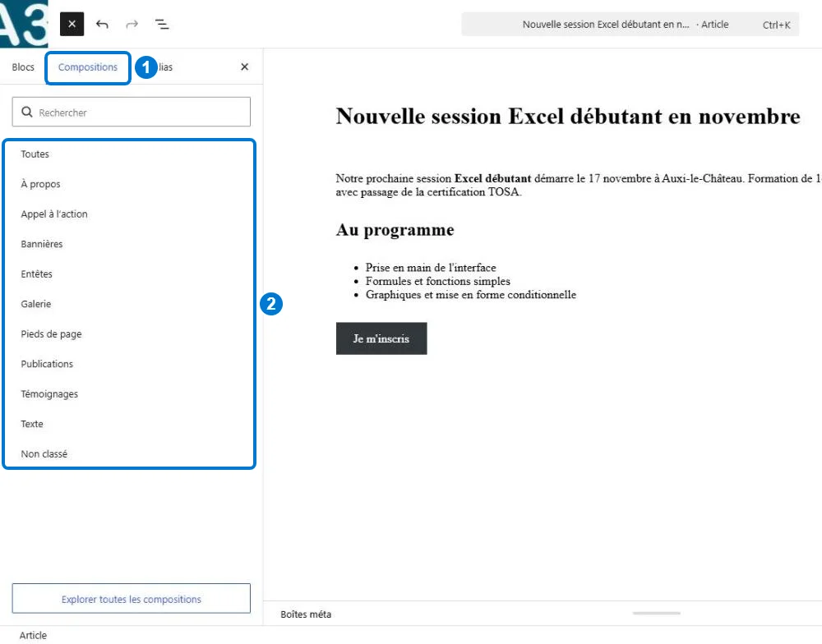Redo the last undone edit
Image resolution: width=822 pixels, height=644 pixels.
tap(132, 24)
